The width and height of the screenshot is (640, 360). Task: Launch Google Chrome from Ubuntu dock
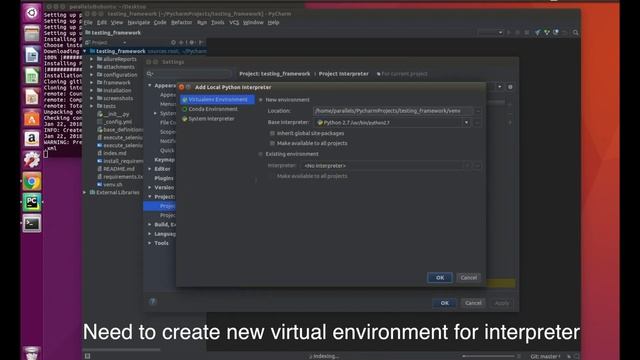(x=32, y=181)
